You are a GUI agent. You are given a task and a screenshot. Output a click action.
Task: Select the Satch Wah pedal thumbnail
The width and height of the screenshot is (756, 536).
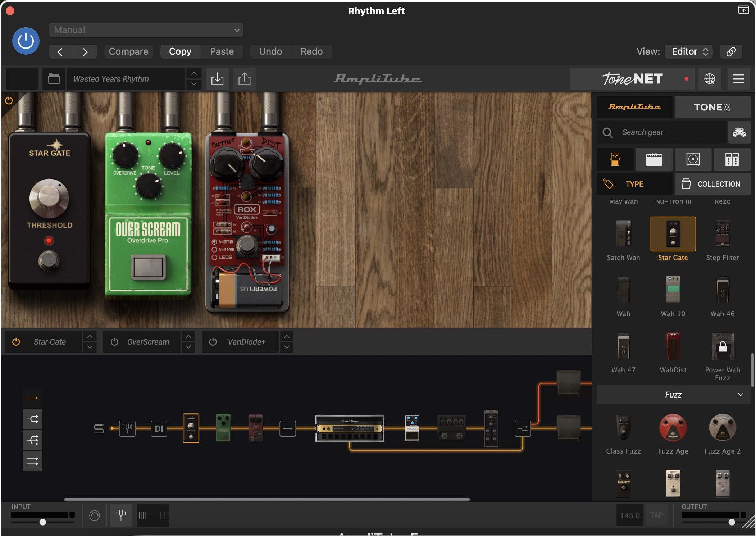[623, 234]
